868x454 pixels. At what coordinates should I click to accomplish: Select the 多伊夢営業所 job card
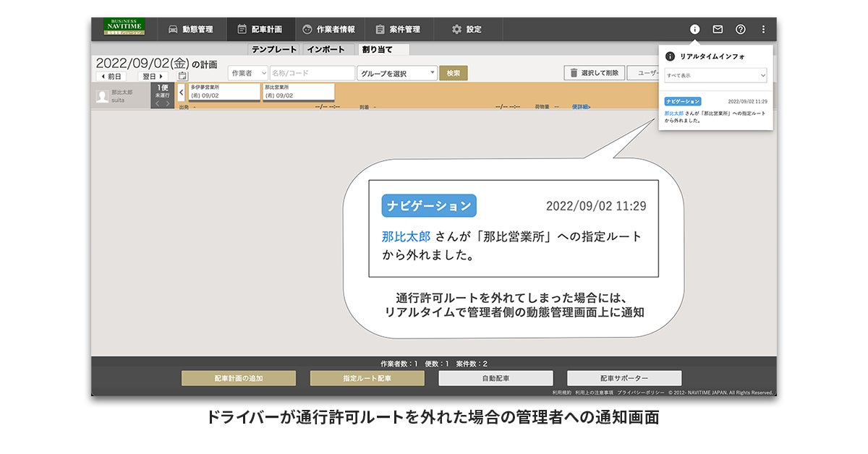tap(224, 92)
